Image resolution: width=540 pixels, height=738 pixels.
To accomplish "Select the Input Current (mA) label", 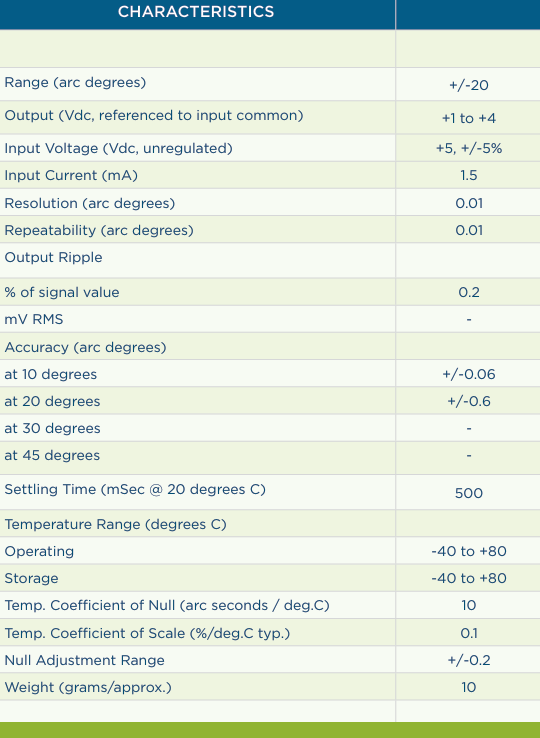I will (x=71, y=176).
